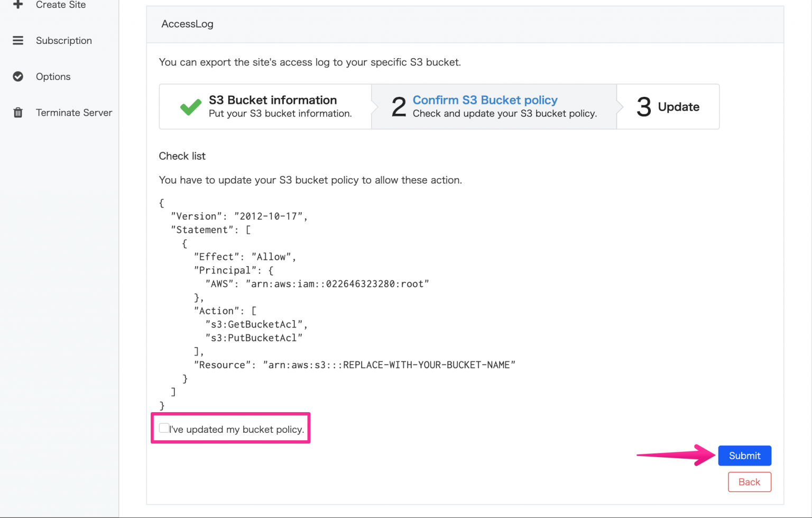Click the step 3 numeral indicator
812x518 pixels.
[x=643, y=106]
